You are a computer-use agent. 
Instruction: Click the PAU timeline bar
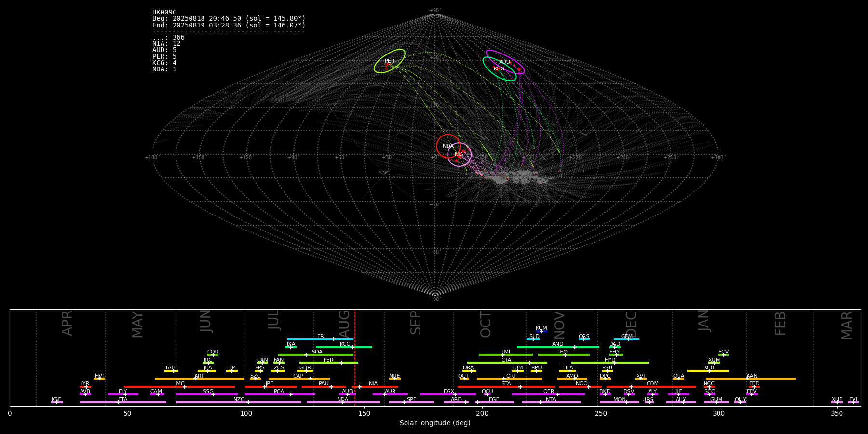point(324,387)
